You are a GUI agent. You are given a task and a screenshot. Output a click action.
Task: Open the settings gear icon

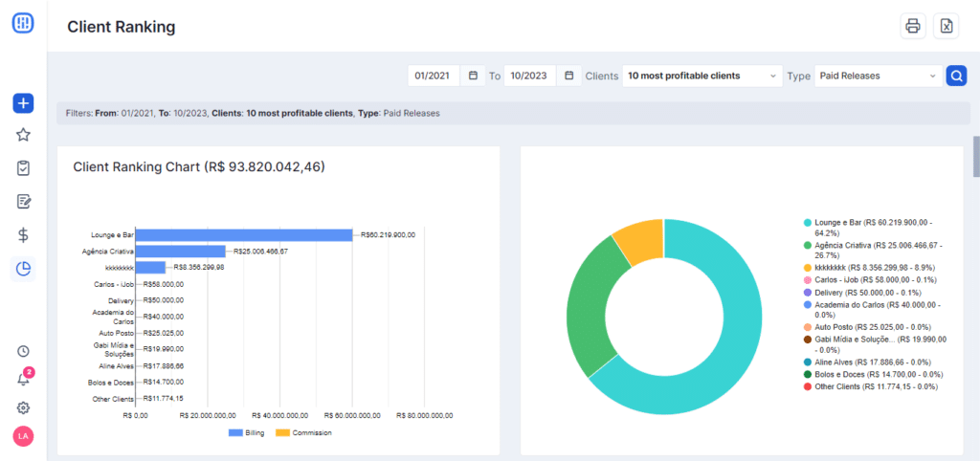coord(23,407)
